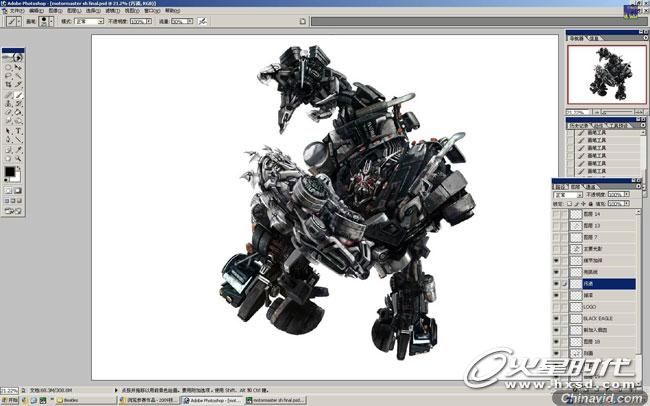Image resolution: width=650 pixels, height=406 pixels.
Task: Select the Notes tool
Action: pyautogui.click(x=8, y=150)
